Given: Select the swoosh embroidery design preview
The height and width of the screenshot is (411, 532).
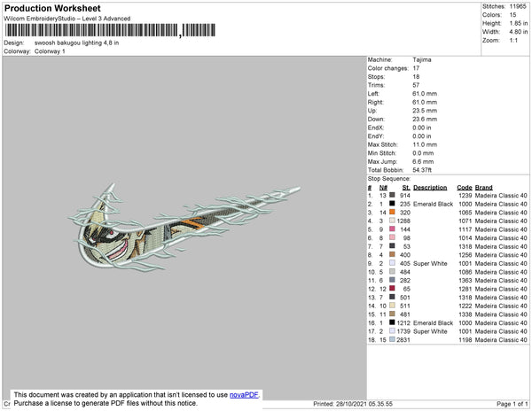Looking at the screenshot, I should coord(184,227).
